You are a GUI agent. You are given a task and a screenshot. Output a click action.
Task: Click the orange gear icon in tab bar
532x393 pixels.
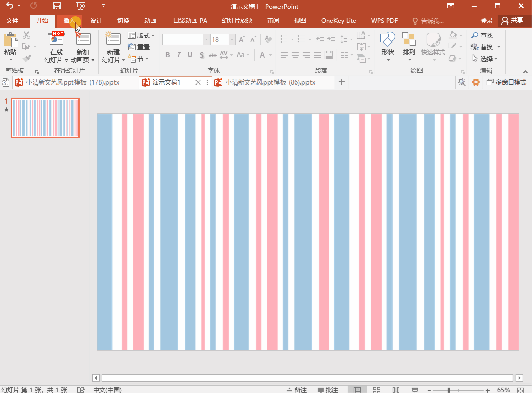(x=475, y=82)
